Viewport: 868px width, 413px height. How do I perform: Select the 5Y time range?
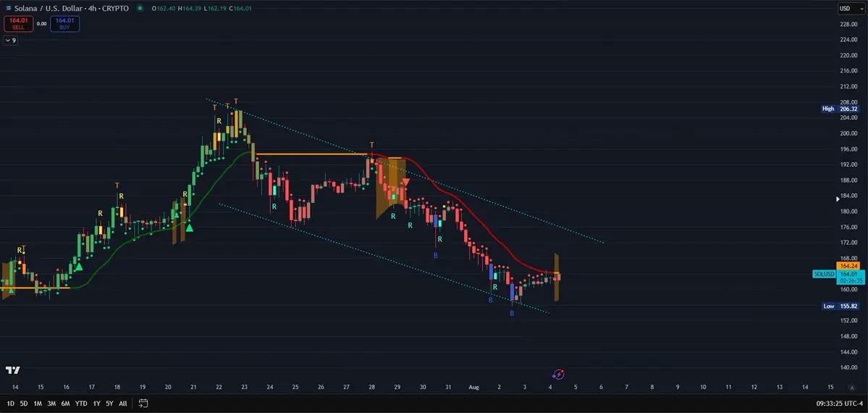pyautogui.click(x=109, y=404)
